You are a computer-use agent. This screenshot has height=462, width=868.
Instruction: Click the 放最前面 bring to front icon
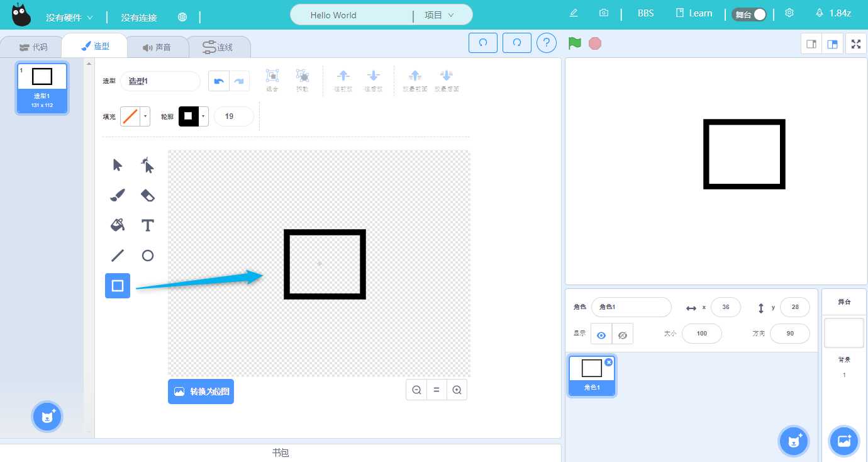coord(415,81)
